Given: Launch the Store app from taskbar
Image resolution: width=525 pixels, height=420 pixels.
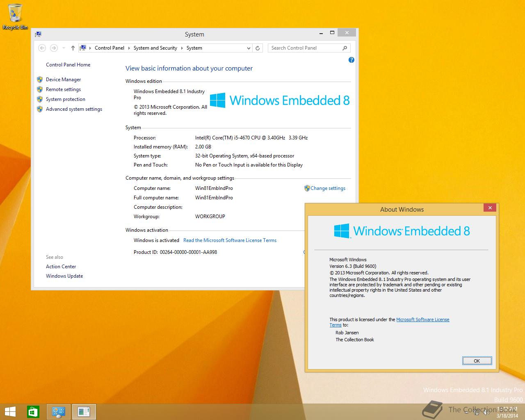Looking at the screenshot, I should [33, 411].
